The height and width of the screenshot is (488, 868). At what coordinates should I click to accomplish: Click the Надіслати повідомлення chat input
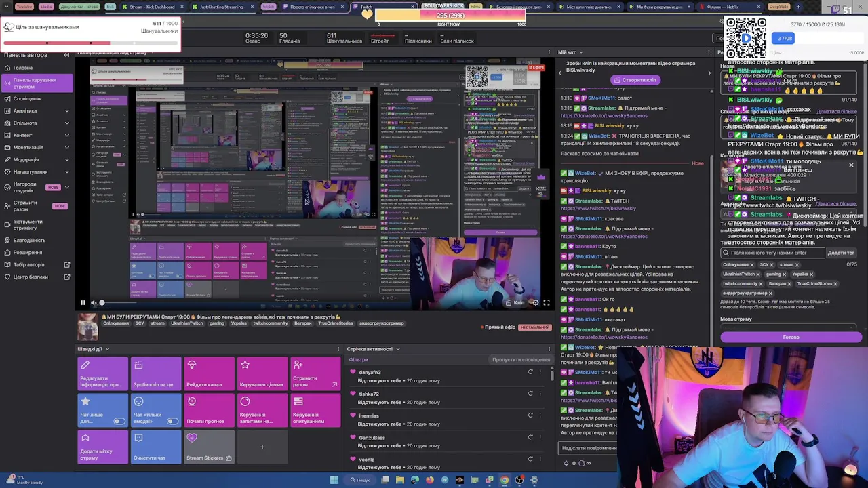589,448
